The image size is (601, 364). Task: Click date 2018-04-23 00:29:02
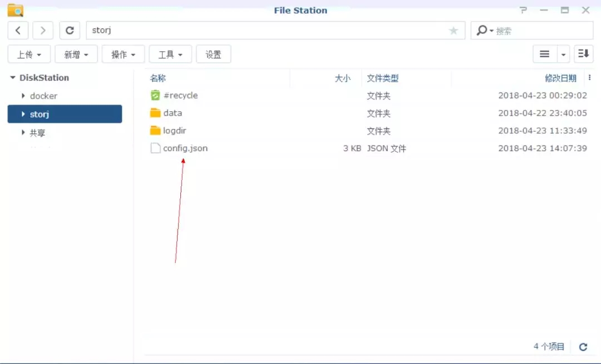(543, 95)
